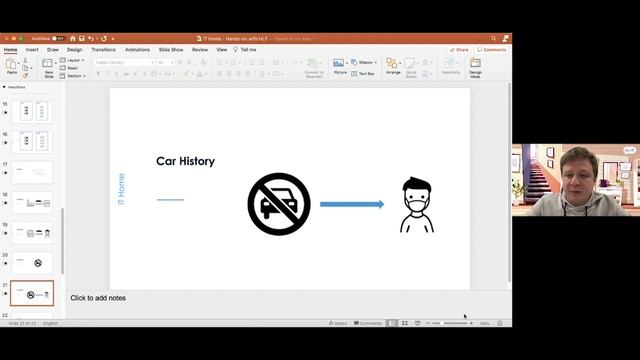The height and width of the screenshot is (360, 640).
Task: Select slide 19 thumbnail
Action: [32, 233]
